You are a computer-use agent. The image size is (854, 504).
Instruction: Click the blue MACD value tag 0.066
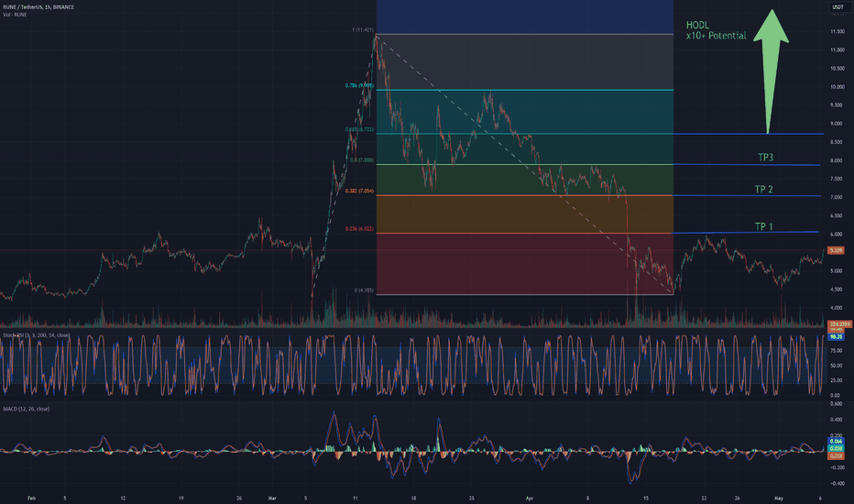tap(836, 442)
